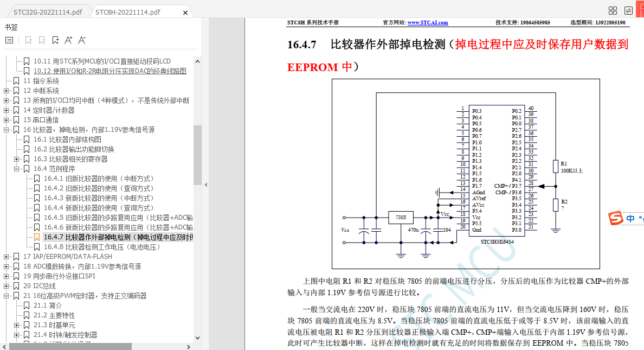Select the STC8H-20221114.pdf tab
Image resolution: width=644 pixels, height=350 pixels.
pos(128,12)
